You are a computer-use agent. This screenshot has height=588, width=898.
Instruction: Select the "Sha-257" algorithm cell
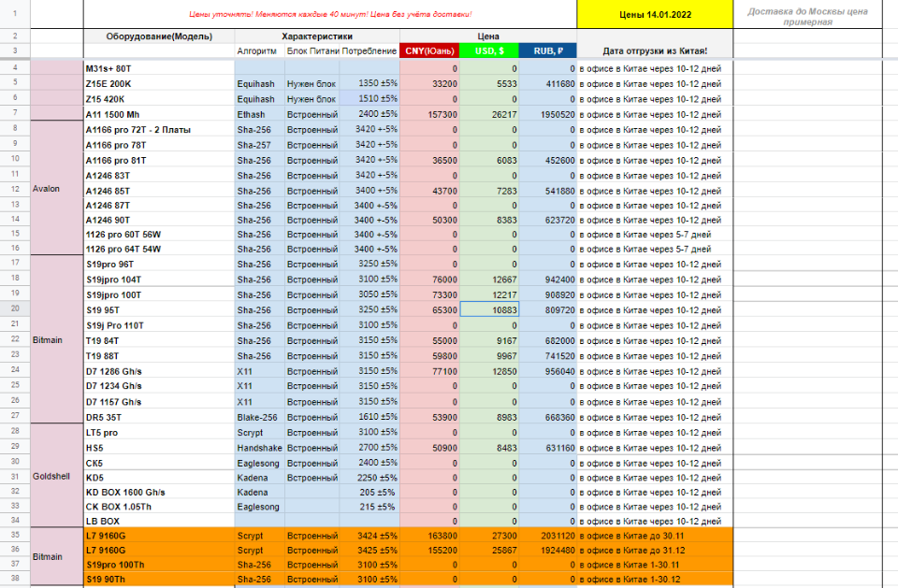tap(259, 144)
